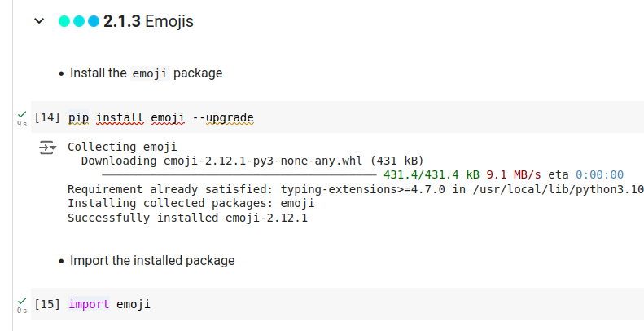Click the --upgrade flag in cell 14
This screenshot has height=331, width=644.
coord(223,118)
